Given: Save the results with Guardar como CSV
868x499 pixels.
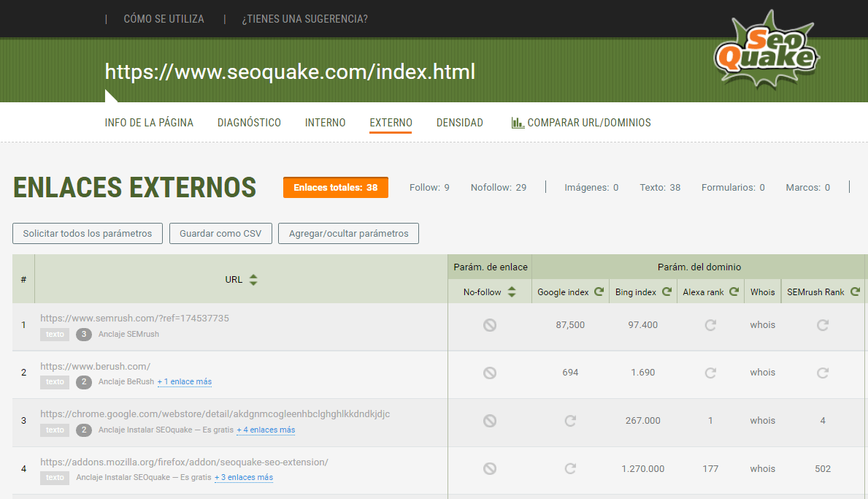Looking at the screenshot, I should [220, 233].
